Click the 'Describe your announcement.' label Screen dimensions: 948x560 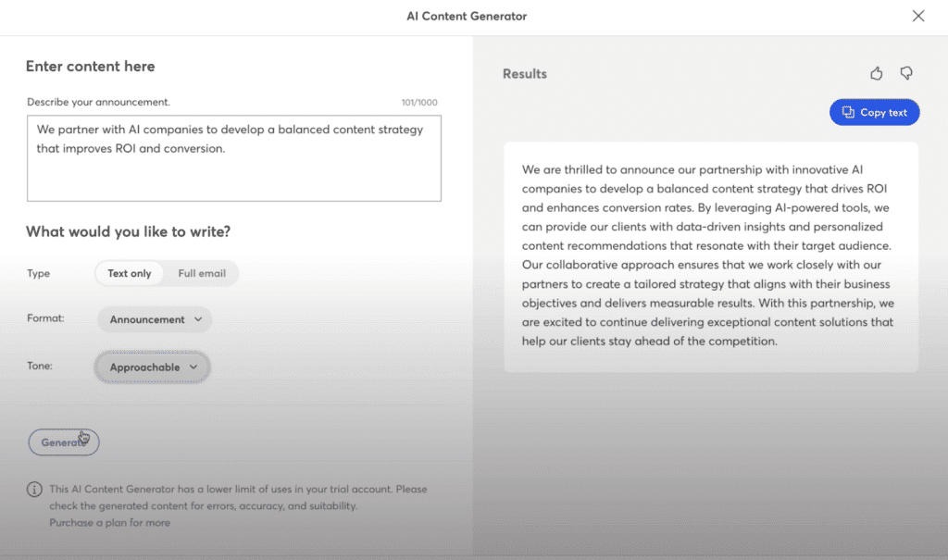(98, 102)
